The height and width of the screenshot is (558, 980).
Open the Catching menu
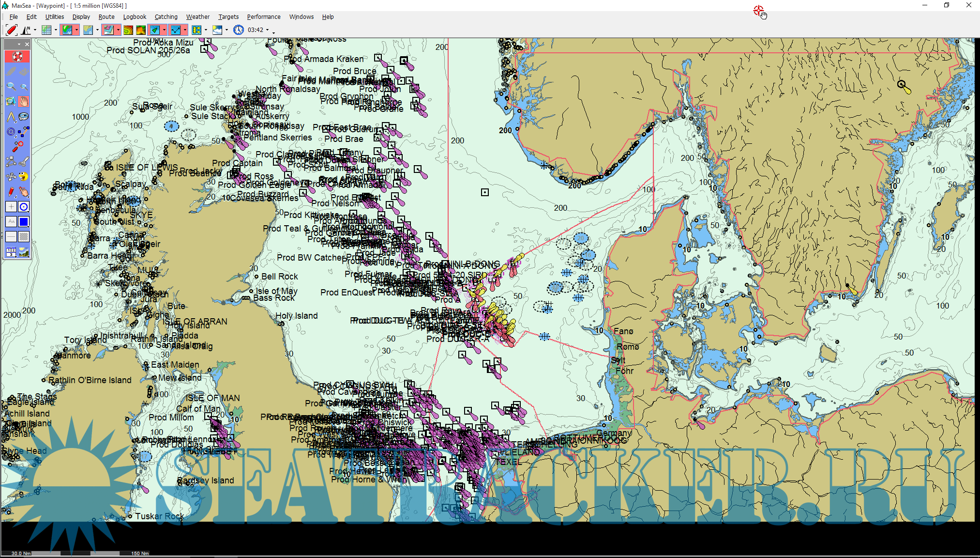click(x=166, y=17)
